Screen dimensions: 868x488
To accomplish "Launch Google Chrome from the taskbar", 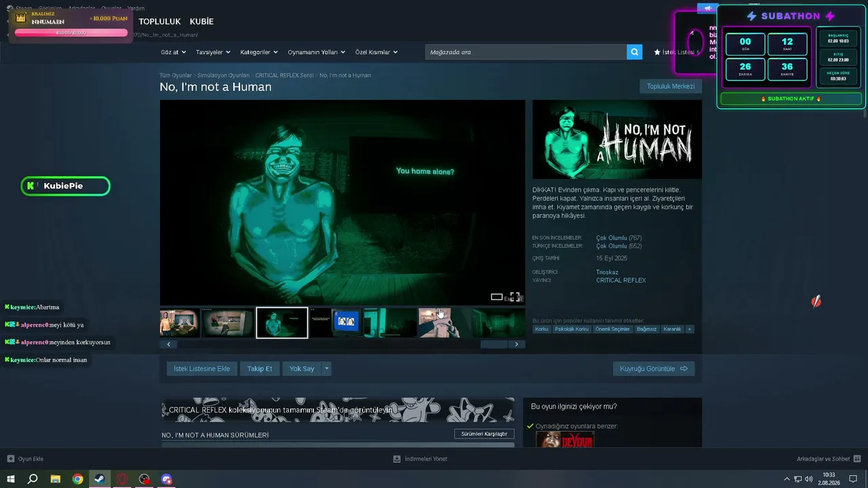I will [x=78, y=479].
